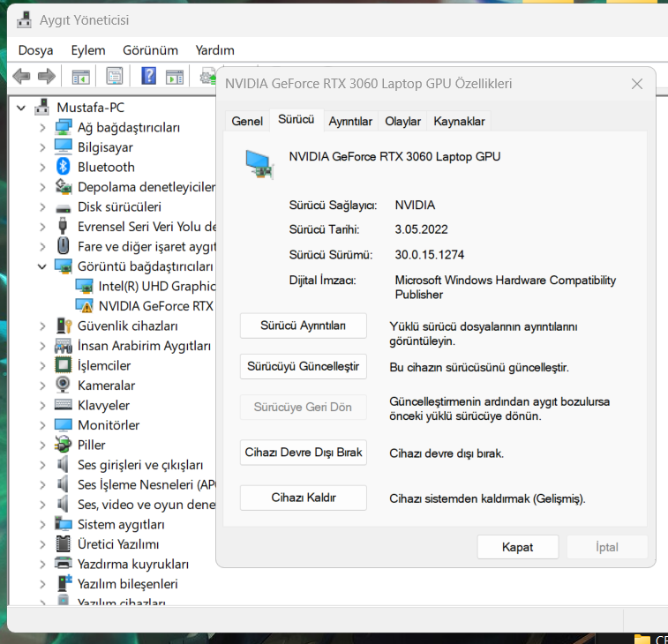Toggle the action pane toolbar icon
The height and width of the screenshot is (644, 668).
tap(174, 77)
